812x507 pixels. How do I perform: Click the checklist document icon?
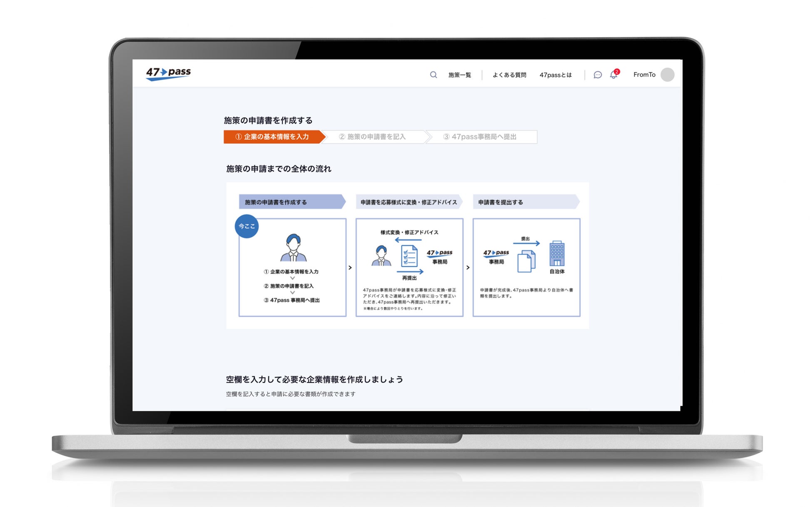pos(409,256)
